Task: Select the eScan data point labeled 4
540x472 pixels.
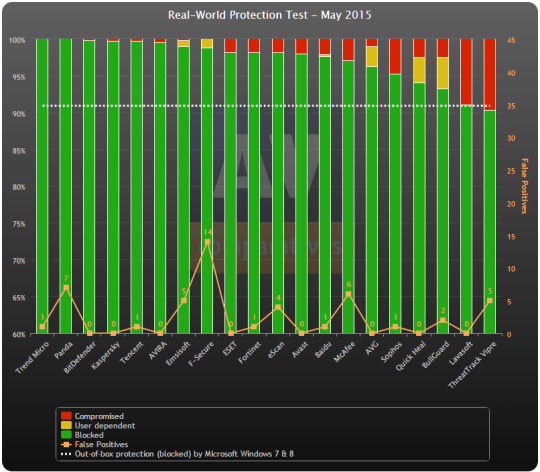Action: pyautogui.click(x=278, y=307)
